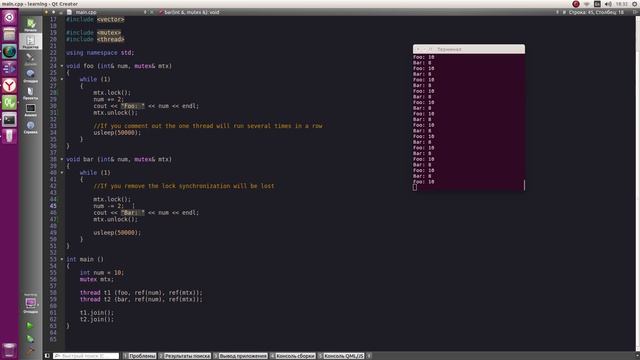The image size is (640, 360).
Task: Collapse the while loop inside foo
Action: 62,79
